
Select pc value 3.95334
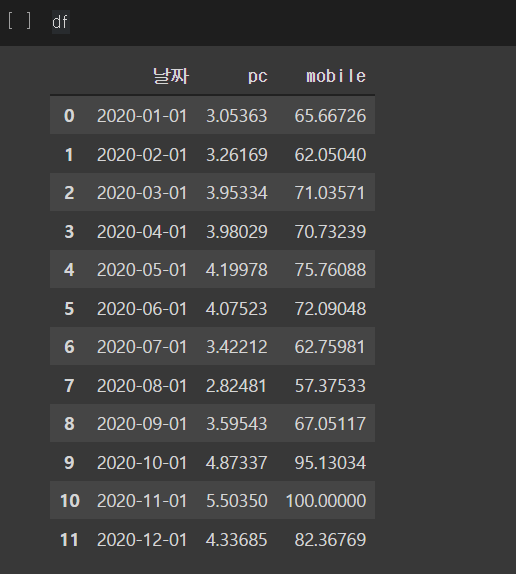pos(237,193)
